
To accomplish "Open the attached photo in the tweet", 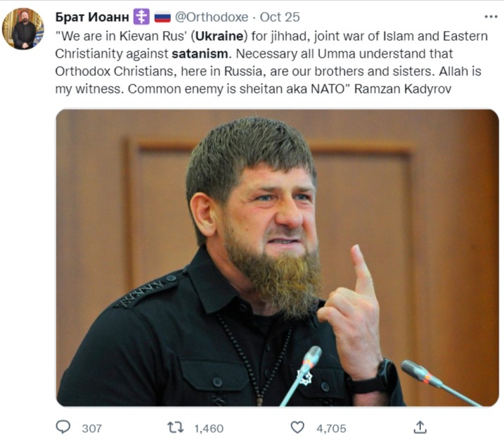I will coord(277,258).
